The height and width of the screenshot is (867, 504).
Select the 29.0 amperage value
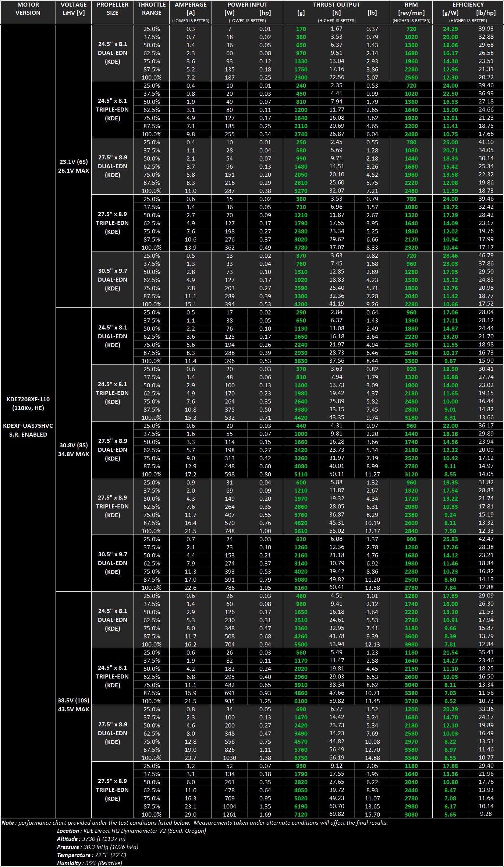191,814
